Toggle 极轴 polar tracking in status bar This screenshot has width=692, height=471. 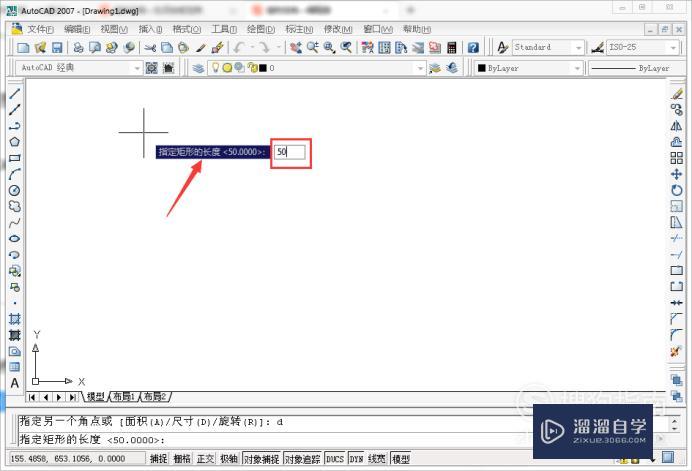(x=229, y=459)
